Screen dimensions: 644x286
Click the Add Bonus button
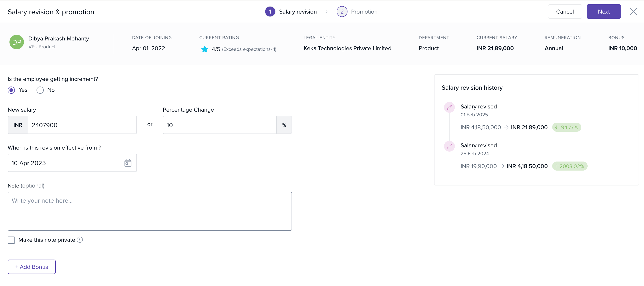(x=32, y=267)
